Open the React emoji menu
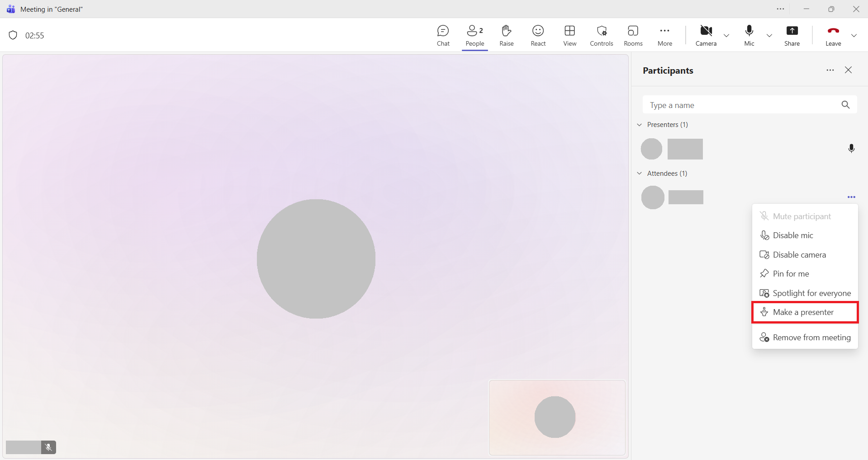868x460 pixels. (538, 35)
